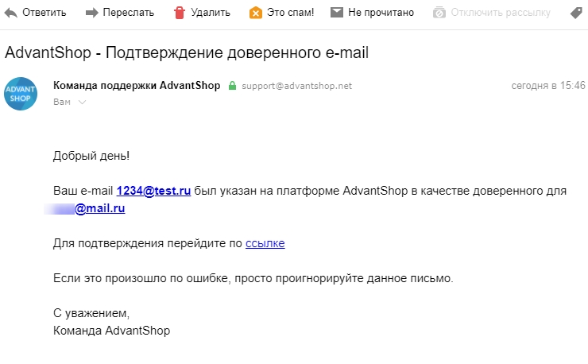Click the Вам recipient label
Viewport: 588px width, 364px height.
click(x=60, y=103)
